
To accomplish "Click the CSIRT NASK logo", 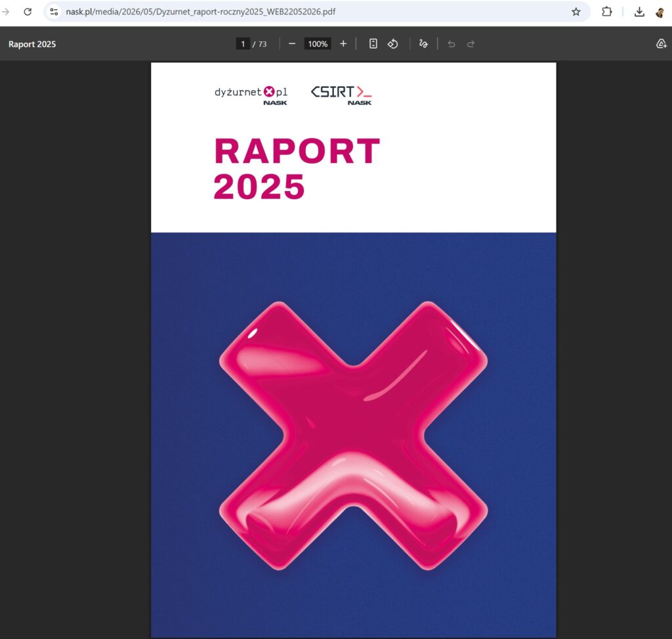I will point(341,95).
